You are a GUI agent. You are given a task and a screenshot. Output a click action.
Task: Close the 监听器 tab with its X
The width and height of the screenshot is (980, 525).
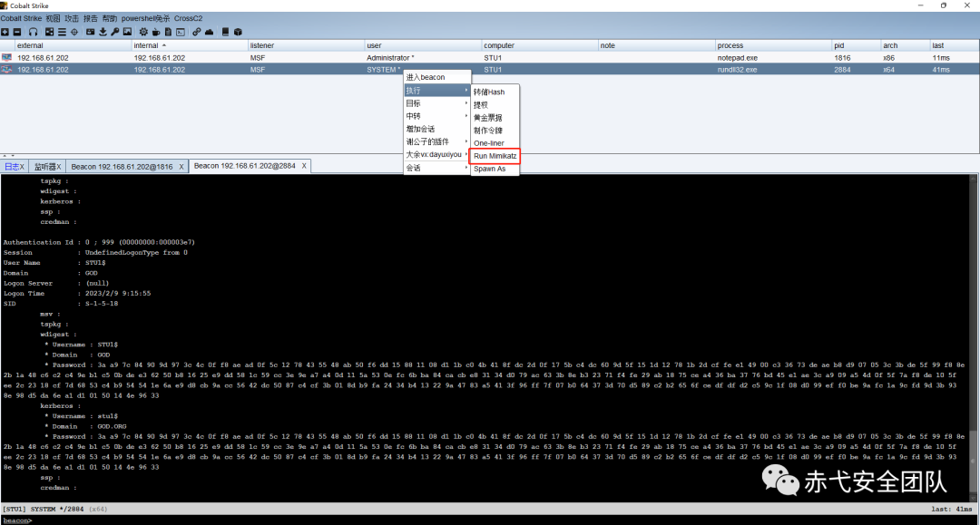point(59,167)
